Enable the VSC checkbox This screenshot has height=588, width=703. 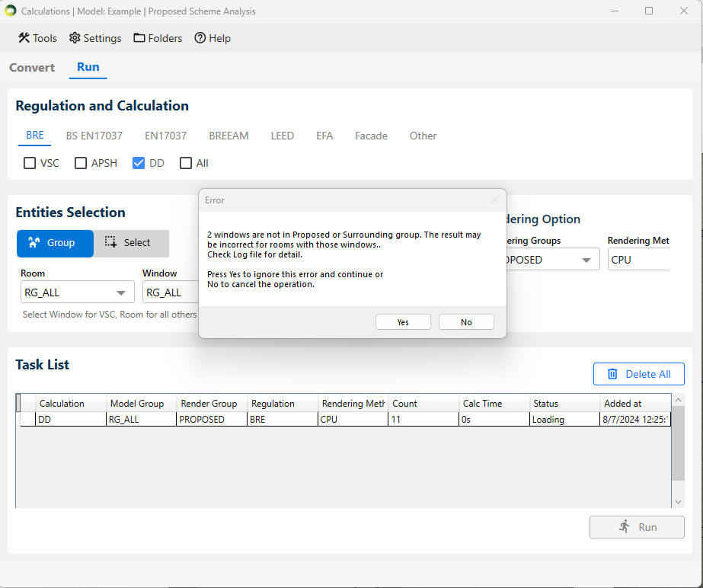[x=30, y=163]
